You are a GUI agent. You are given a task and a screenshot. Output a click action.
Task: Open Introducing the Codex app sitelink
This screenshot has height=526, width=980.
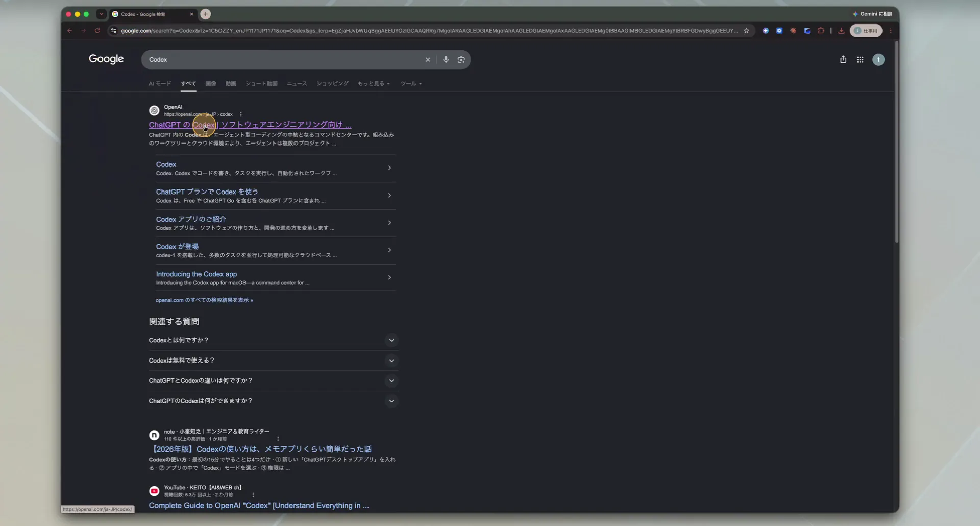[197, 274]
